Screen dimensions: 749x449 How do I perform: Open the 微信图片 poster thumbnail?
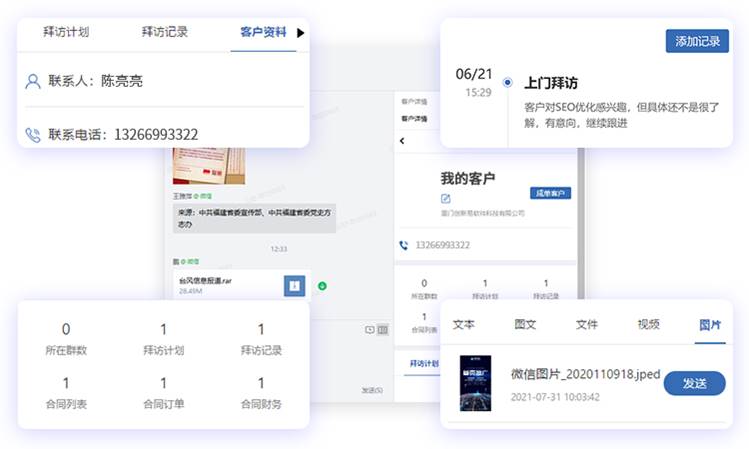pos(475,383)
